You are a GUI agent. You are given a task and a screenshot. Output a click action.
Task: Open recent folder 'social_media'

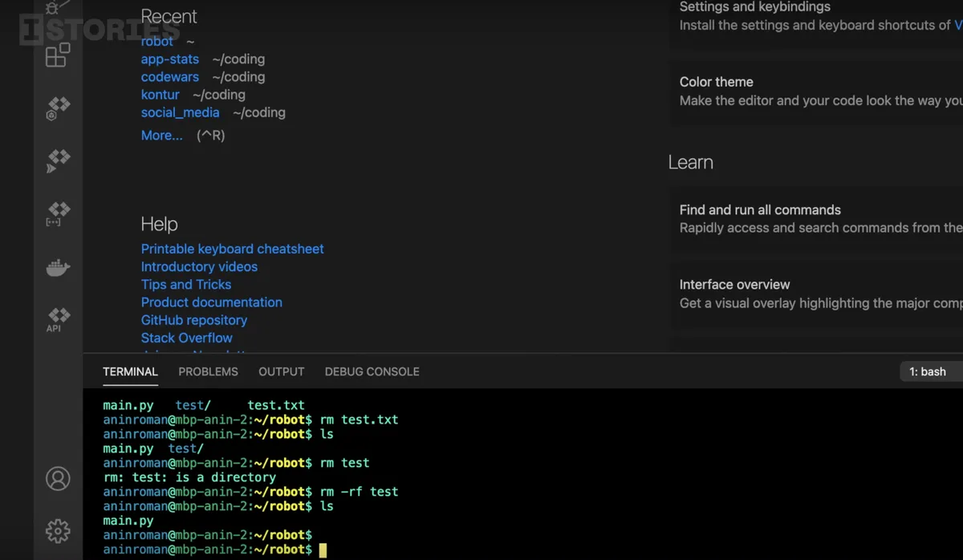pyautogui.click(x=181, y=112)
